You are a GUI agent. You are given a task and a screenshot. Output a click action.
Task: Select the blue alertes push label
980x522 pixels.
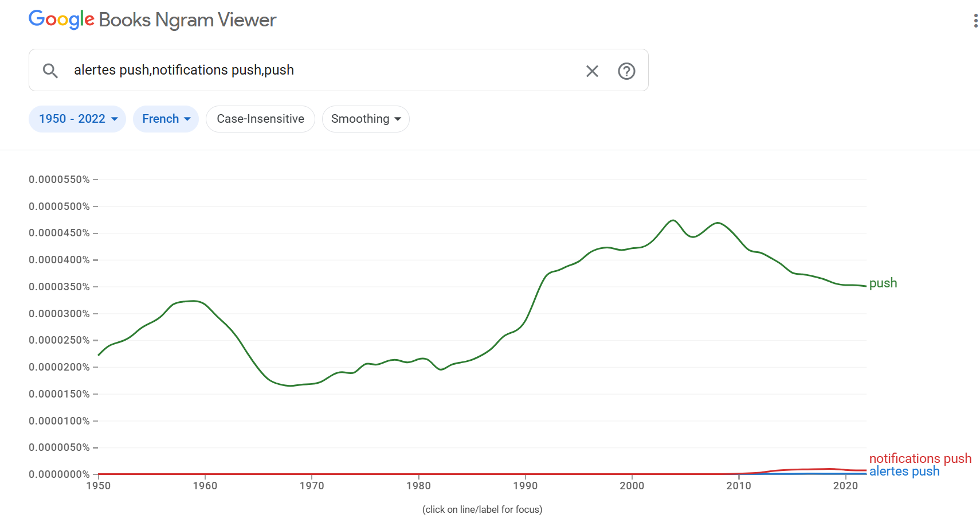904,472
